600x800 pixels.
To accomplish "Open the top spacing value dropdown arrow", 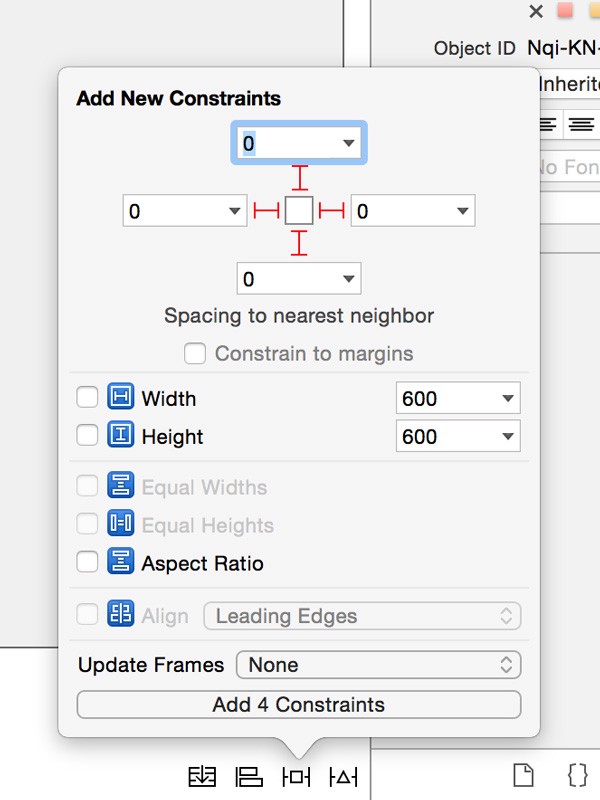I will [348, 143].
